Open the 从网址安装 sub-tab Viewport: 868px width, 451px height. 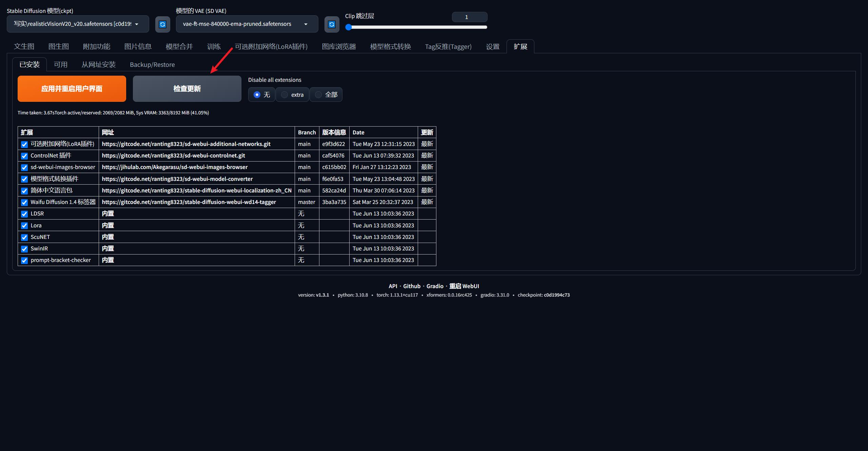98,64
